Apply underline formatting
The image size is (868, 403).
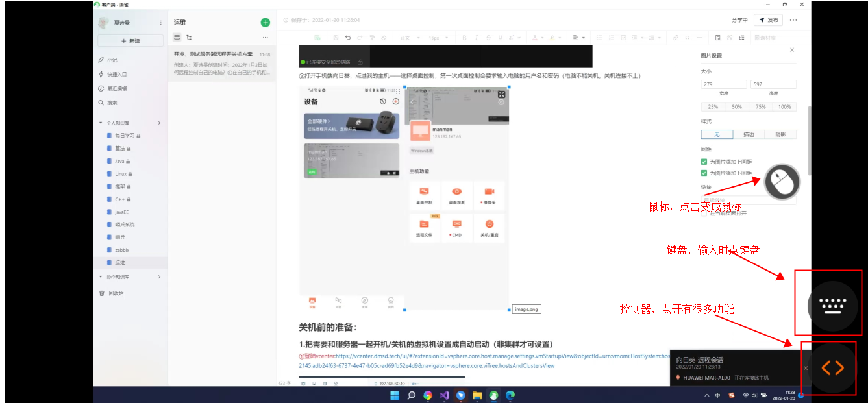click(x=500, y=38)
